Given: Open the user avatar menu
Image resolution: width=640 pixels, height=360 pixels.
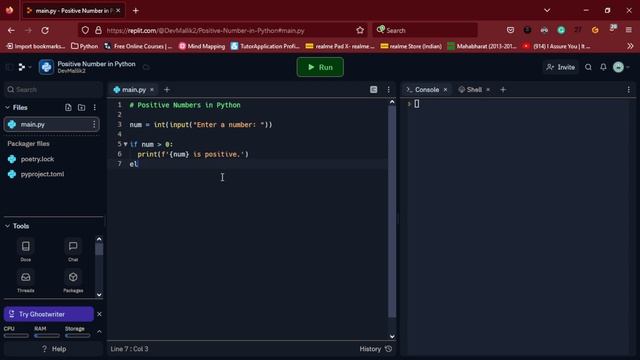Looking at the screenshot, I should pos(621,67).
